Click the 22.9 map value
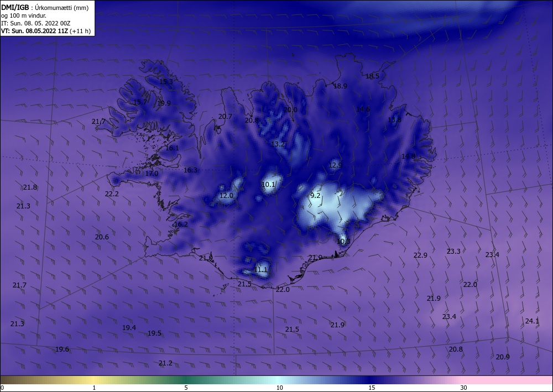 pos(420,255)
